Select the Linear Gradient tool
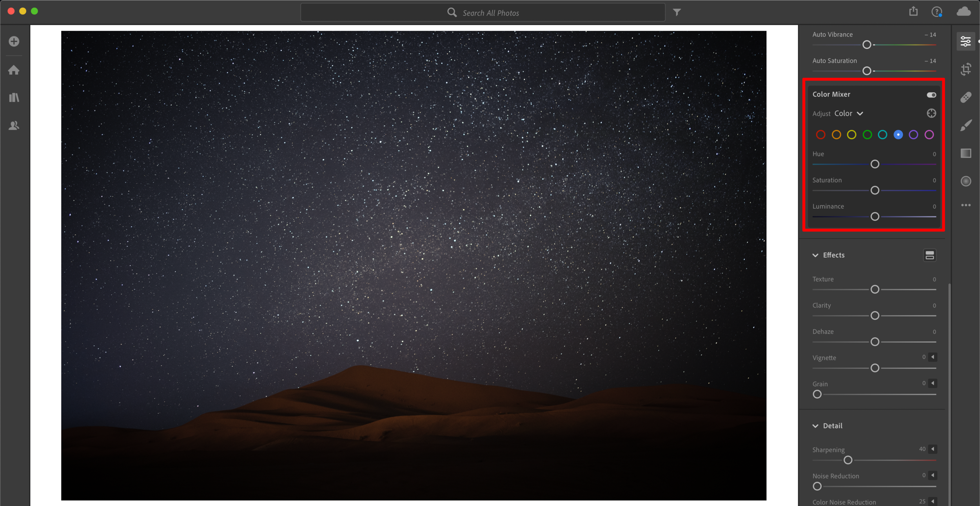The height and width of the screenshot is (506, 980). pos(966,153)
